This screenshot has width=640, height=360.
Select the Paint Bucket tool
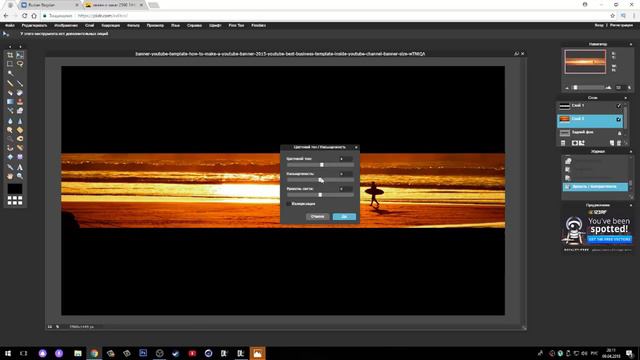(20, 93)
